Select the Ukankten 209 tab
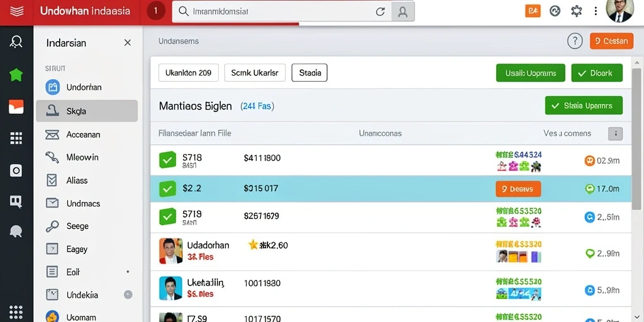Screen dimensions: 644x322 tap(189, 73)
